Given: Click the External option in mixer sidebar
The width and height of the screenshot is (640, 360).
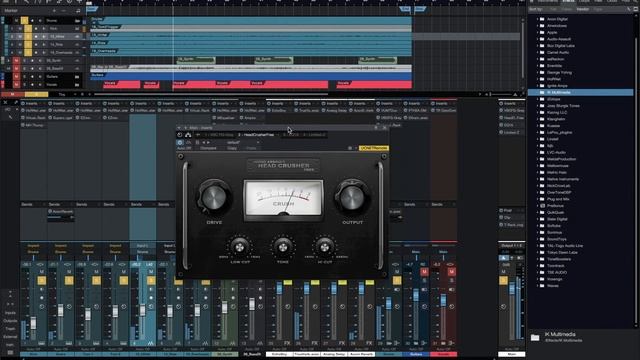Looking at the screenshot, I should click(10, 337).
